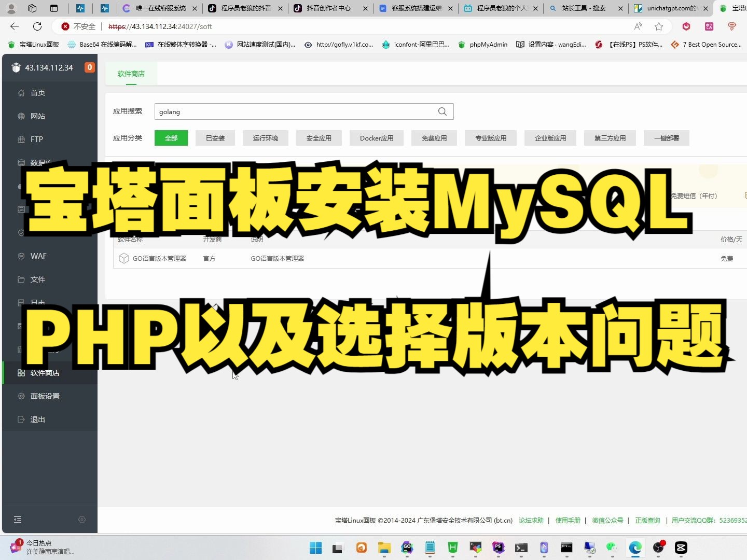Add page to favorites star icon
747x560 pixels.
[x=659, y=26]
